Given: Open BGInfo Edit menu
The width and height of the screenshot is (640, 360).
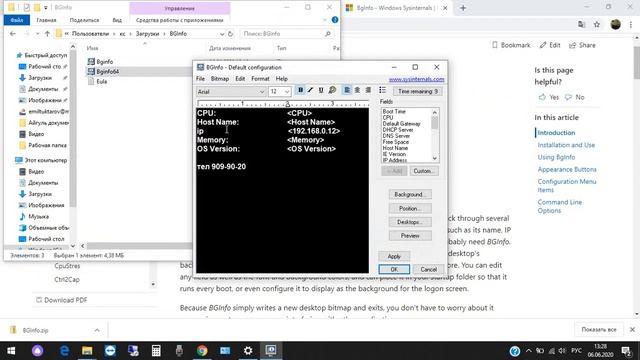Looking at the screenshot, I should pyautogui.click(x=240, y=79).
